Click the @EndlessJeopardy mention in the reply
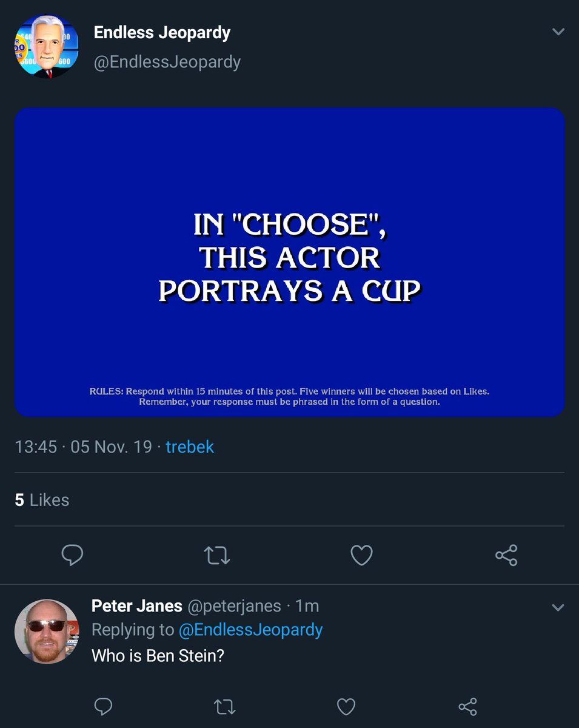579x728 pixels. coord(250,630)
